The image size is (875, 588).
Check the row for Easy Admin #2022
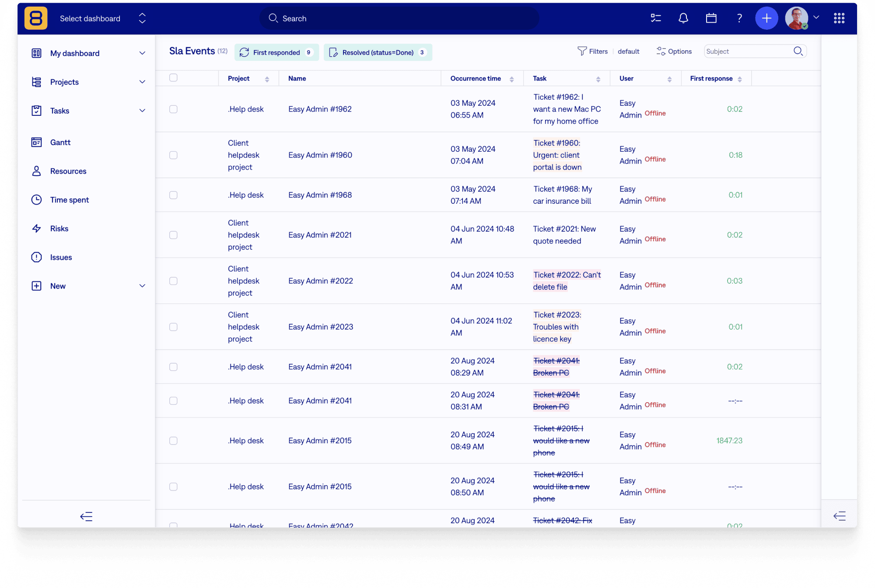point(173,281)
